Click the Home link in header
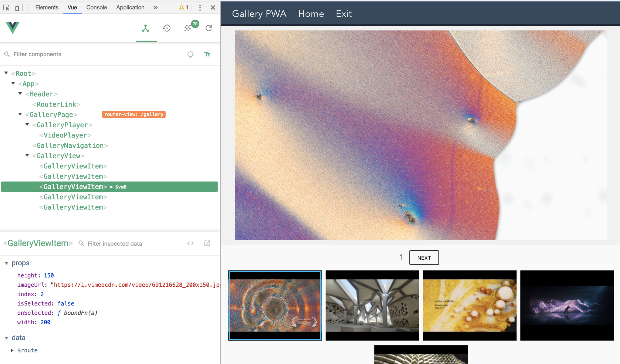The height and width of the screenshot is (364, 620). (311, 14)
